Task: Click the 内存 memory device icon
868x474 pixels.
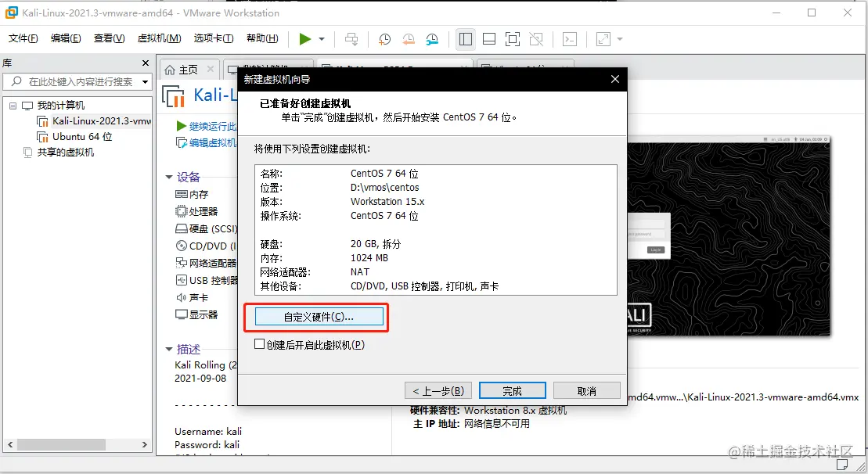Action: click(x=181, y=194)
